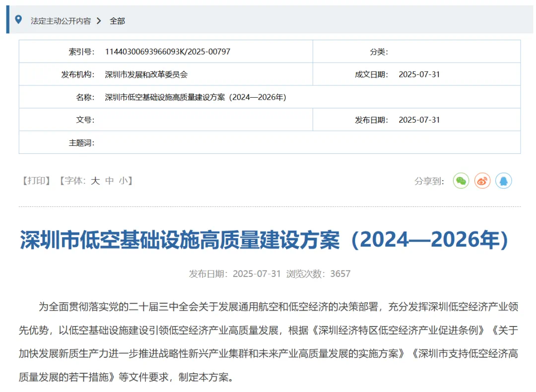Click the index number 11440300693966093K/2025-00797
The image size is (536, 392).
coord(167,52)
